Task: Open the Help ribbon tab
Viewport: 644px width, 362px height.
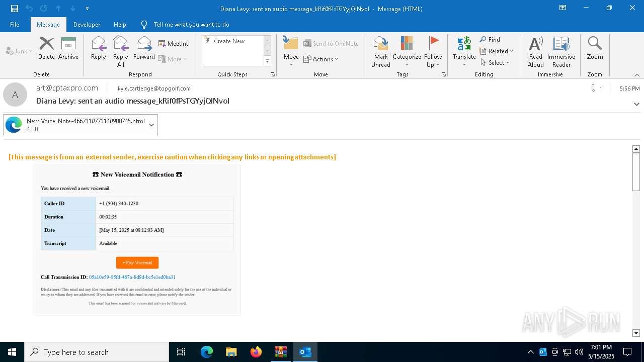Action: point(120,24)
